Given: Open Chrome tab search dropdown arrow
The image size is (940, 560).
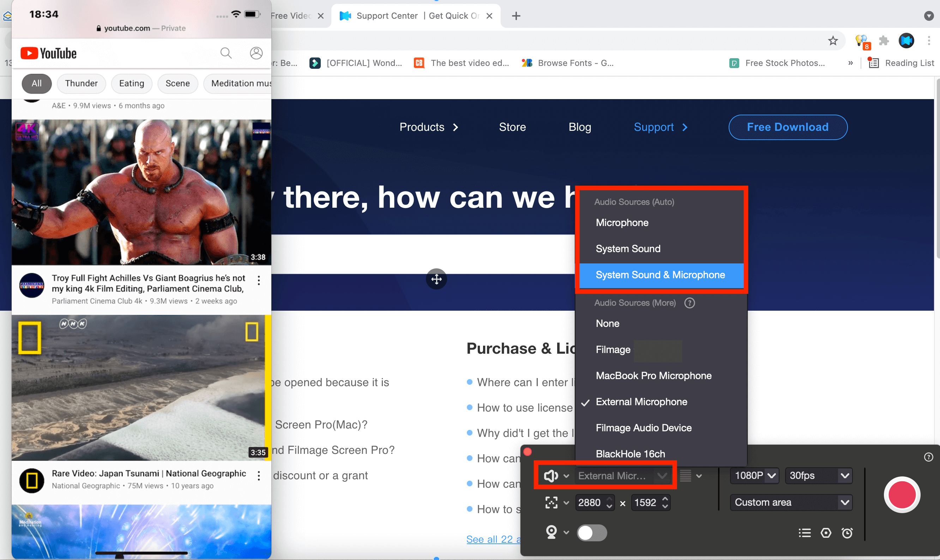Looking at the screenshot, I should (929, 16).
